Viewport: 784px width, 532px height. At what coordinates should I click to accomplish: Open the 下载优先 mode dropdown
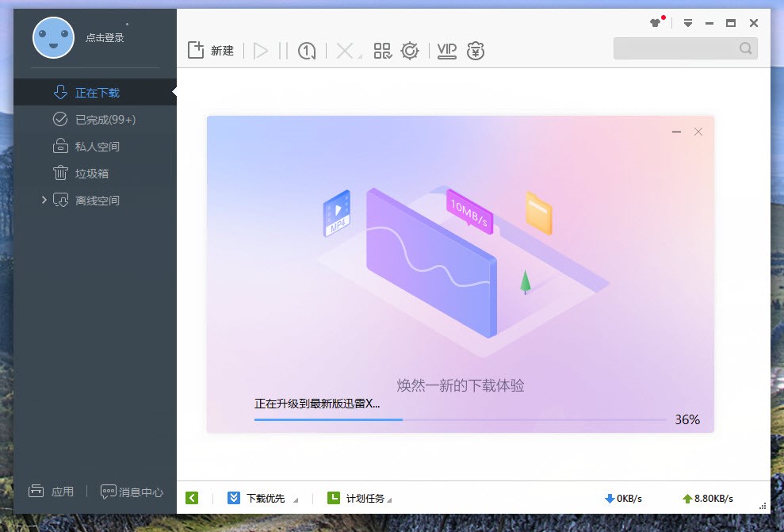(265, 498)
